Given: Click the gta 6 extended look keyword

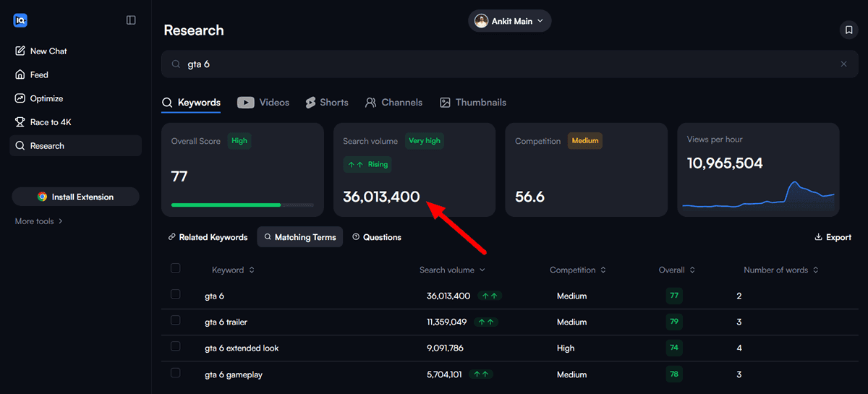Looking at the screenshot, I should tap(242, 348).
